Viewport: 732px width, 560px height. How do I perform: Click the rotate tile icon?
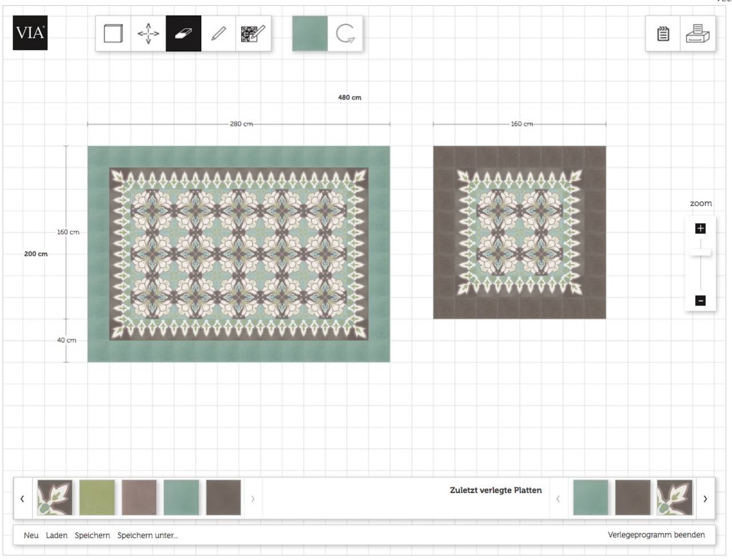[345, 34]
